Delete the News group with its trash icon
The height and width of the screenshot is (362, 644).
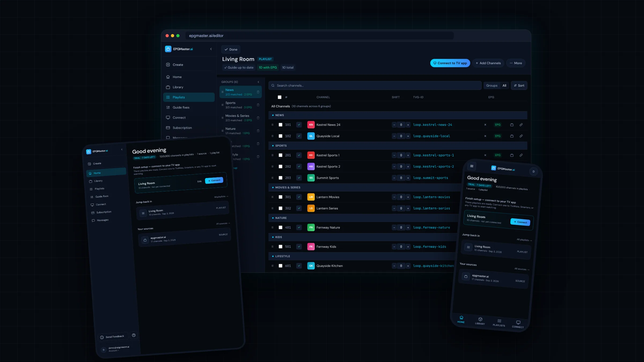coord(258,92)
